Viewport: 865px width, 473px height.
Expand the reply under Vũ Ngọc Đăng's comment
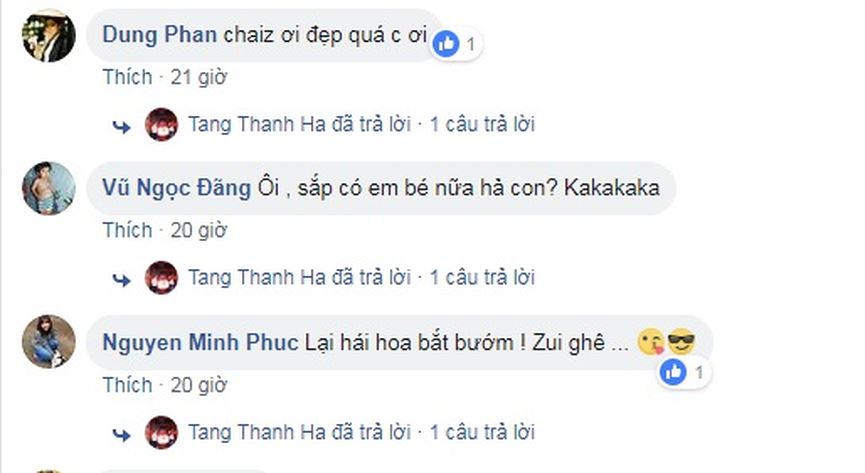[x=481, y=277]
